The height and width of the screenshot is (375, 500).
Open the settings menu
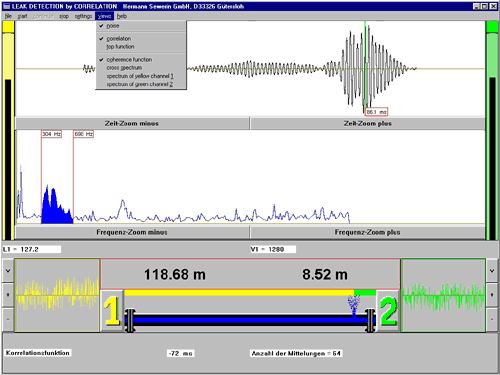tap(83, 16)
